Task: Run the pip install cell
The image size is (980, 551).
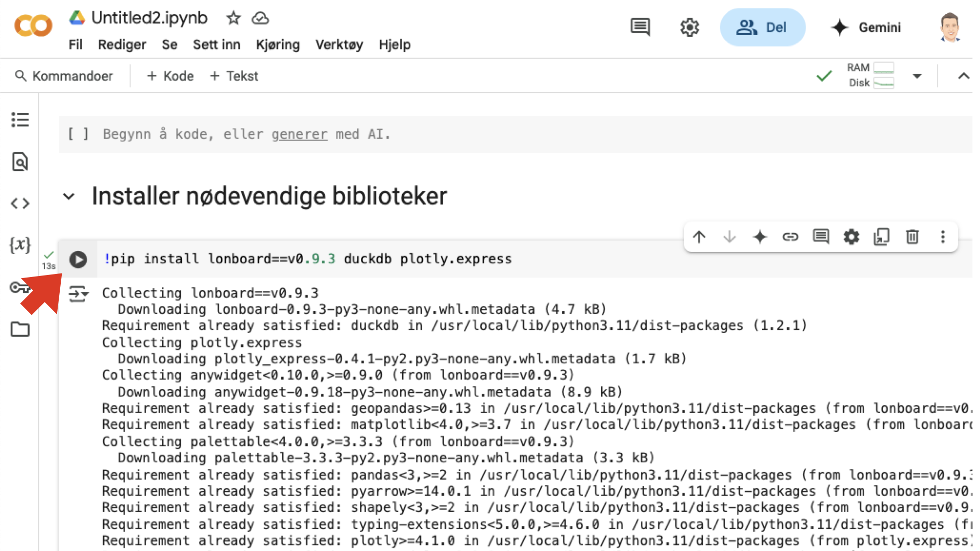Action: tap(78, 260)
